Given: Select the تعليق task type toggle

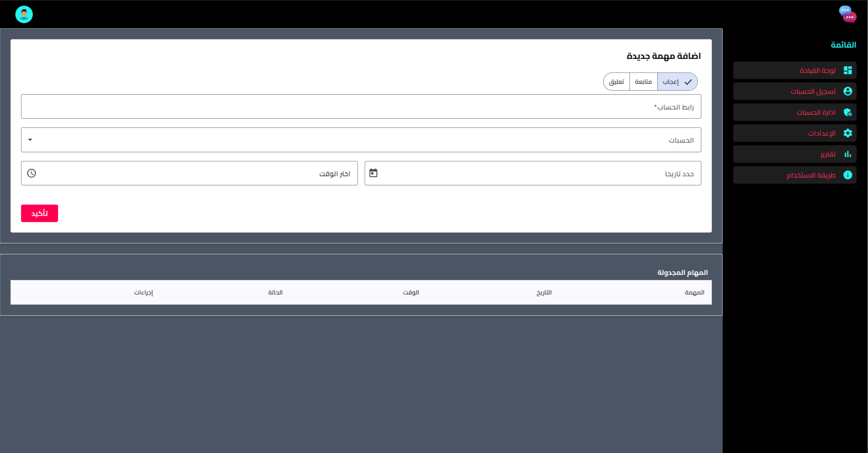Looking at the screenshot, I should (x=616, y=82).
